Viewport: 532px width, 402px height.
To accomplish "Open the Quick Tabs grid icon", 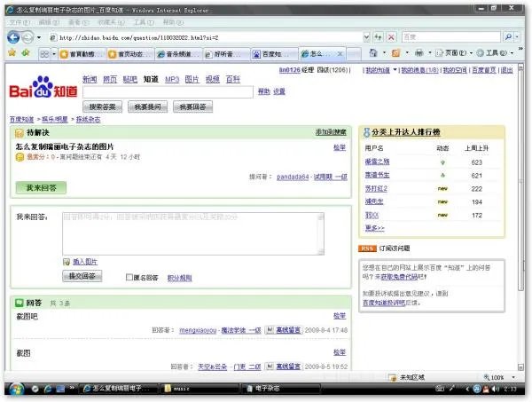I will [44, 54].
